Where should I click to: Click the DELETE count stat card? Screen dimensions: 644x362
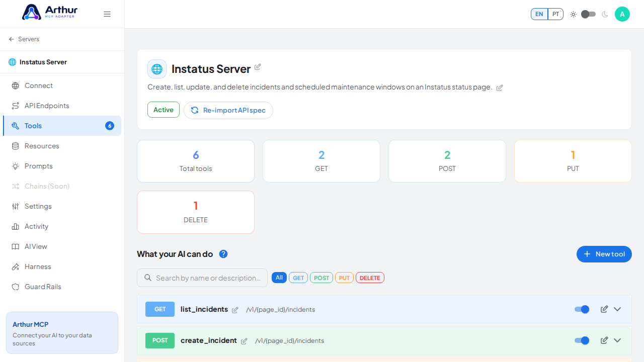click(x=196, y=212)
